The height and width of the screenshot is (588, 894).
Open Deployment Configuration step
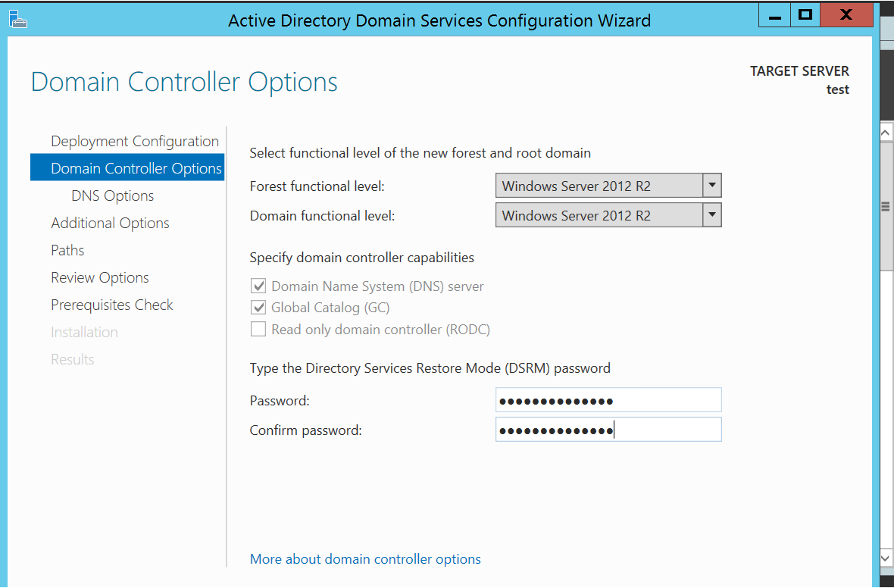coord(135,141)
